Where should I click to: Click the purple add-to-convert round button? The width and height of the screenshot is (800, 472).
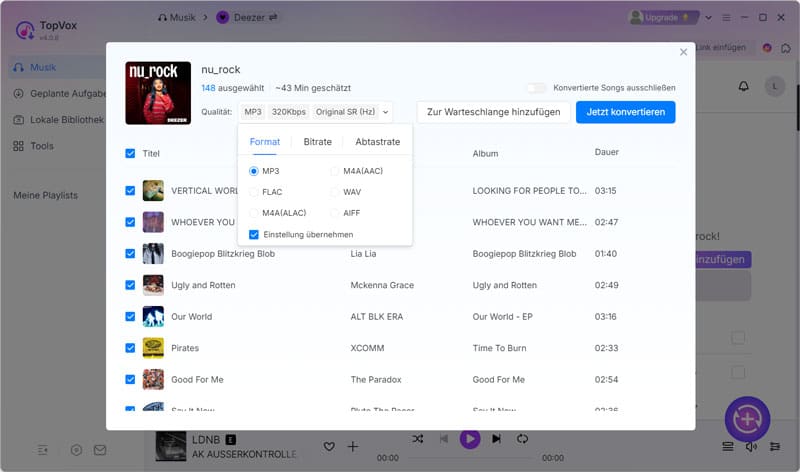coord(747,419)
